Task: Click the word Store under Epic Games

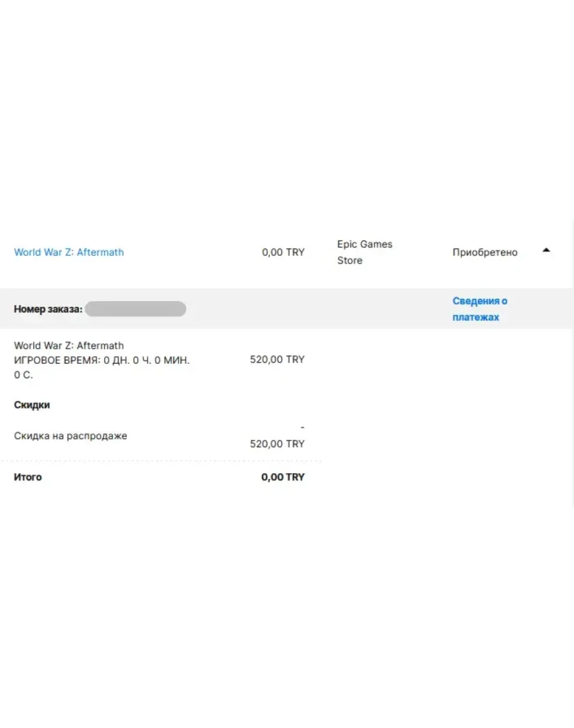Action: (349, 260)
